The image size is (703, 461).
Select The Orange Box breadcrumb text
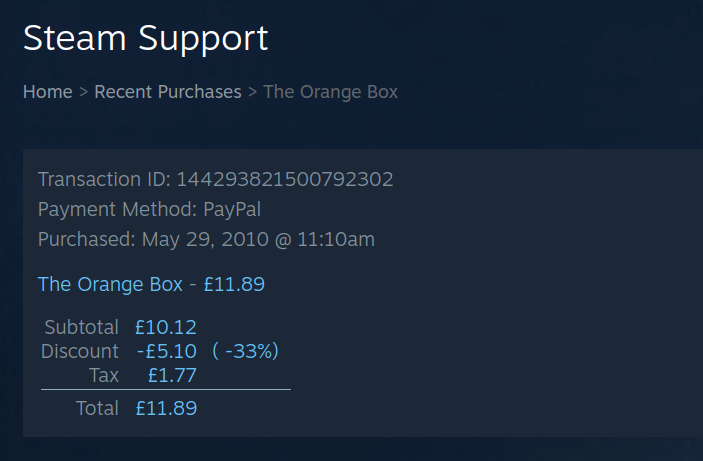[x=330, y=92]
